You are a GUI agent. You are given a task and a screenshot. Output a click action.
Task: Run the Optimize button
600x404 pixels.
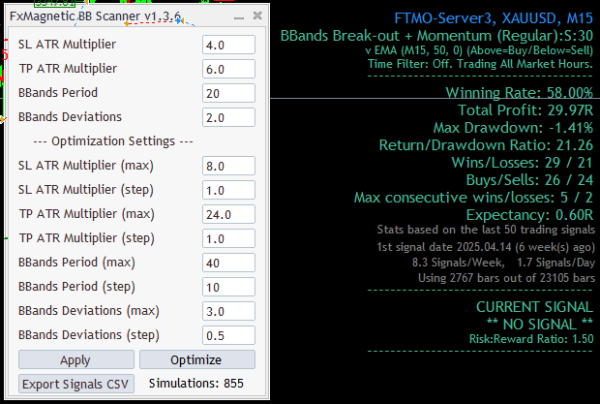click(197, 360)
